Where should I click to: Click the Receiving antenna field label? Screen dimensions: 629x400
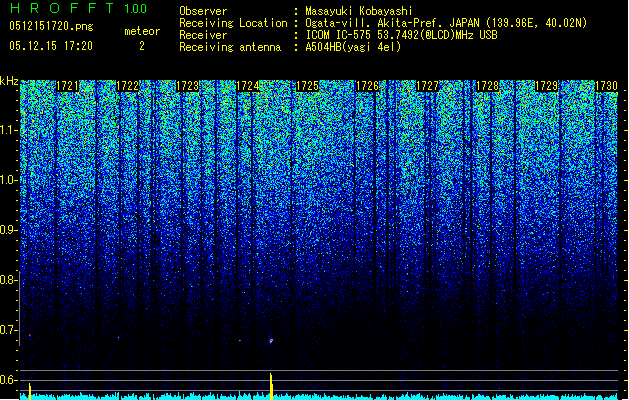230,47
